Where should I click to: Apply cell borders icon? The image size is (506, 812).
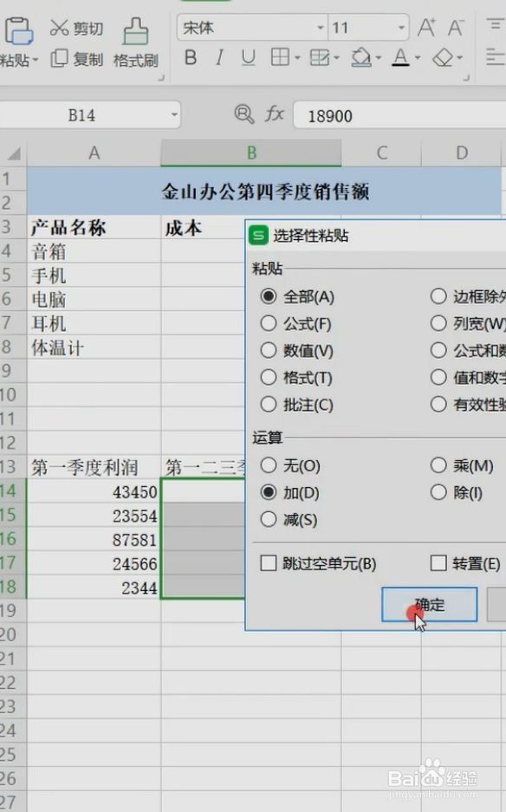pos(280,57)
